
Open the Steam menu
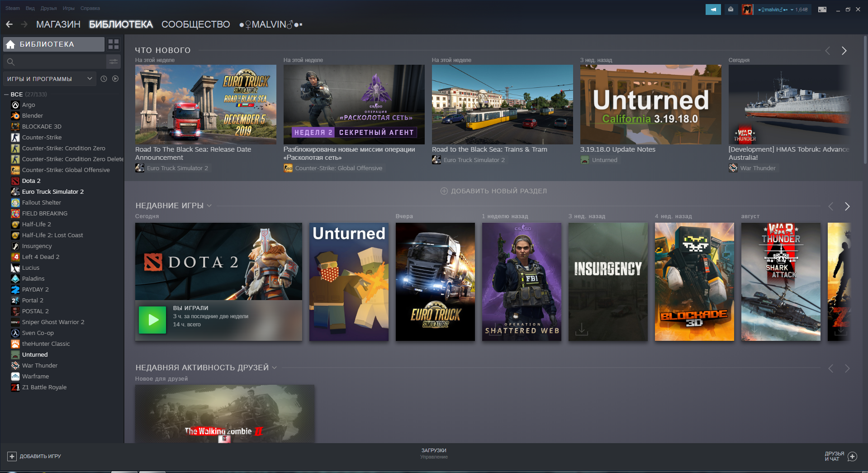point(13,8)
